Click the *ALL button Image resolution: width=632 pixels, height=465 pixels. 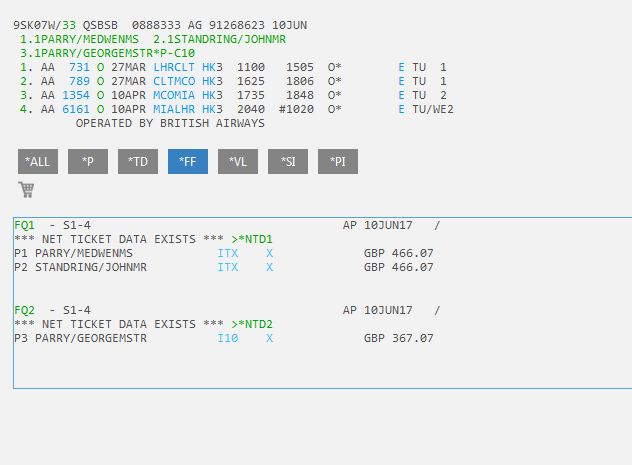pyautogui.click(x=38, y=162)
